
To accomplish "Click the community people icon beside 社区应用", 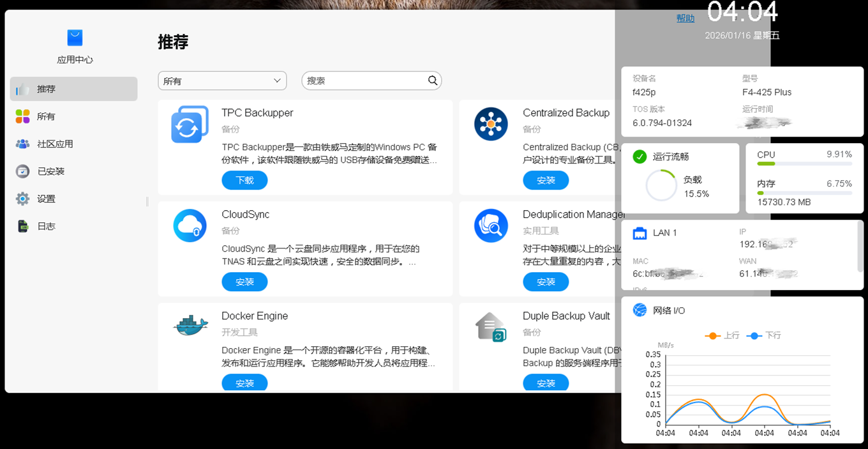I will click(x=23, y=144).
